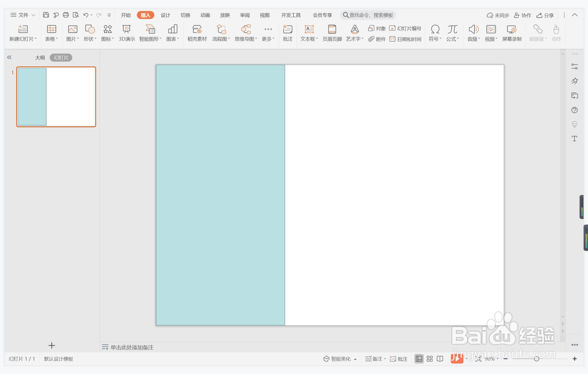Start slideshow with orange play button
Screen dimensions: 588x374
click(457, 359)
